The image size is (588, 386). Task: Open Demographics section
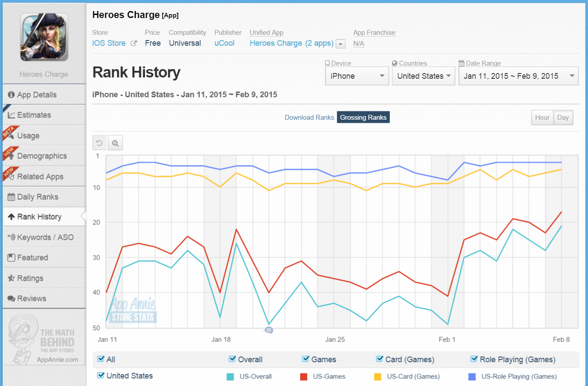click(44, 156)
